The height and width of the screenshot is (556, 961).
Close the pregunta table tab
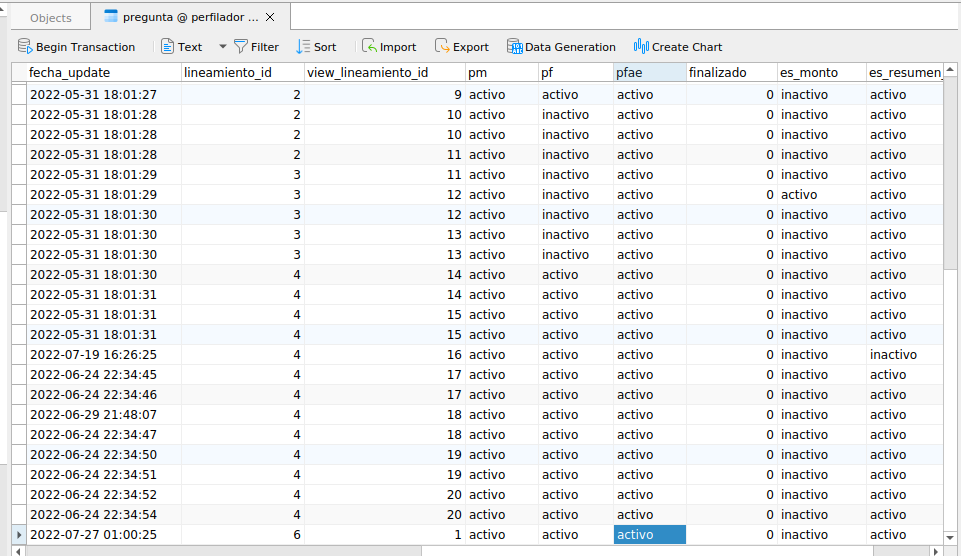tap(270, 17)
